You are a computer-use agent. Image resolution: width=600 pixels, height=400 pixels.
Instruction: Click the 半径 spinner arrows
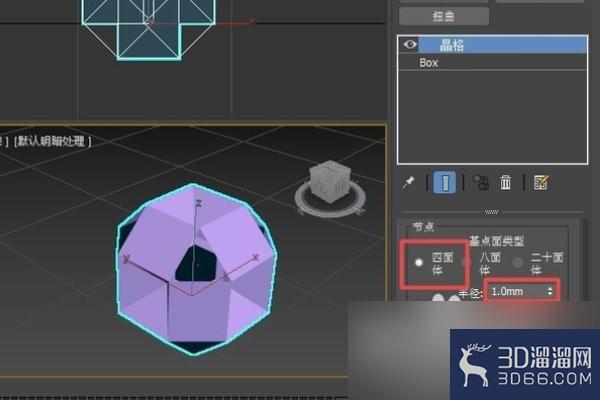click(x=550, y=291)
